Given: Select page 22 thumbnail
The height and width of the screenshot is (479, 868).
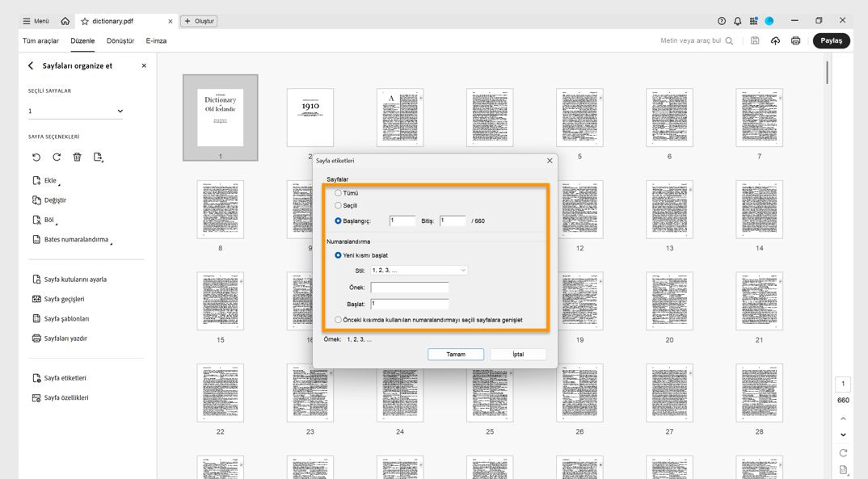Looking at the screenshot, I should pos(221,393).
